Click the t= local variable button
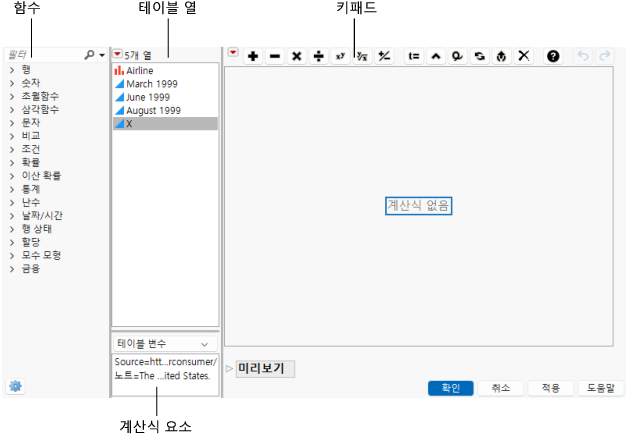627x441 pixels. coord(414,56)
